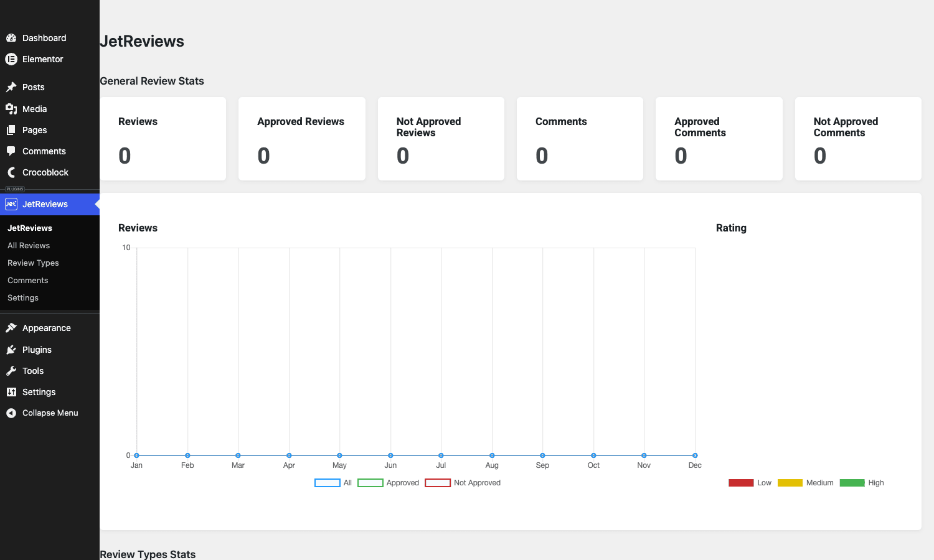The height and width of the screenshot is (560, 934).
Task: Click the Nov data point on chart
Action: pos(644,455)
